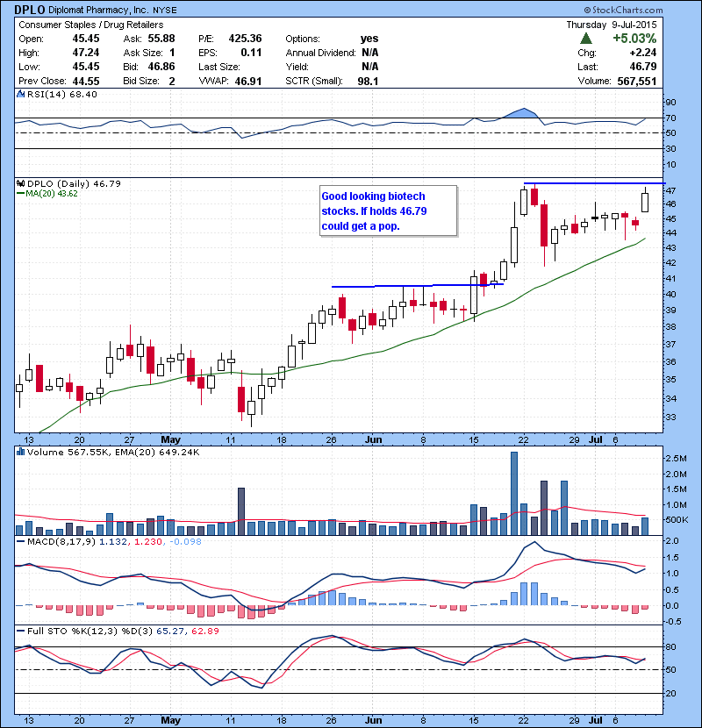Click the +5.03% percent change
Screen dimensions: 702x728
pos(634,38)
